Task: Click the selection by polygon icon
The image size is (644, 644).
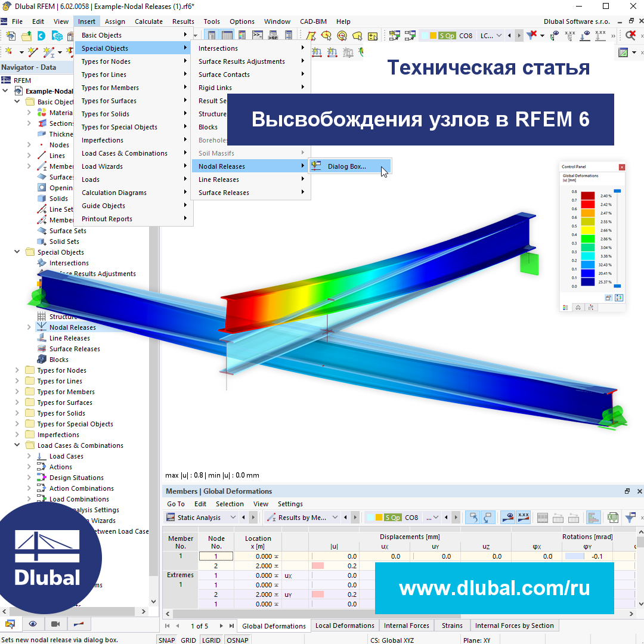Action: [311, 36]
